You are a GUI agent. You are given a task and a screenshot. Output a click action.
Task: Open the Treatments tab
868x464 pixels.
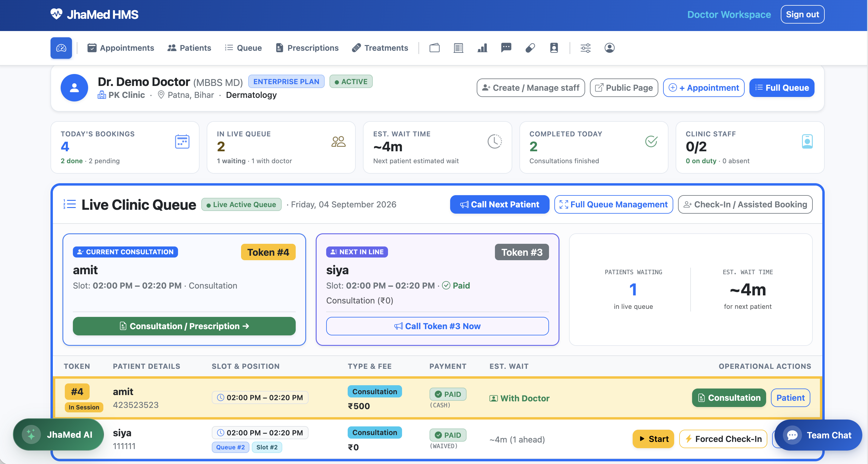tap(380, 48)
